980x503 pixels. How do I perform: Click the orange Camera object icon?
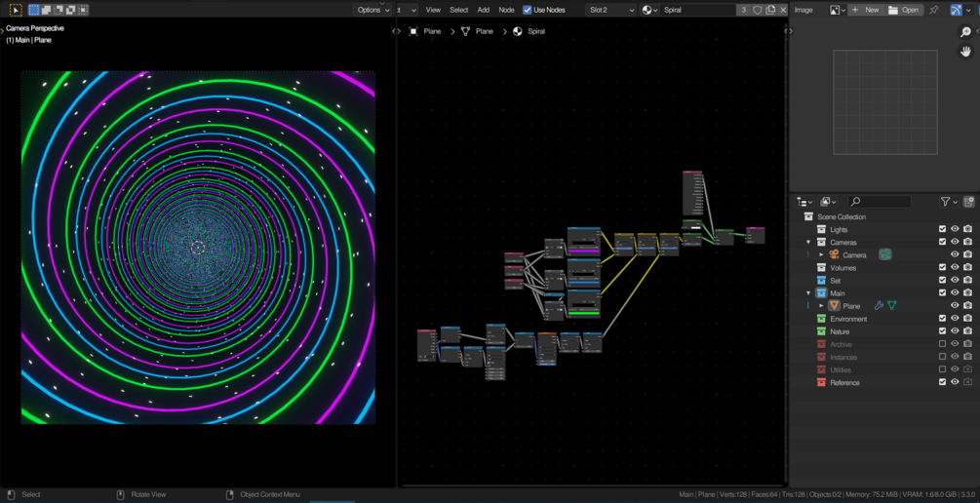[834, 255]
